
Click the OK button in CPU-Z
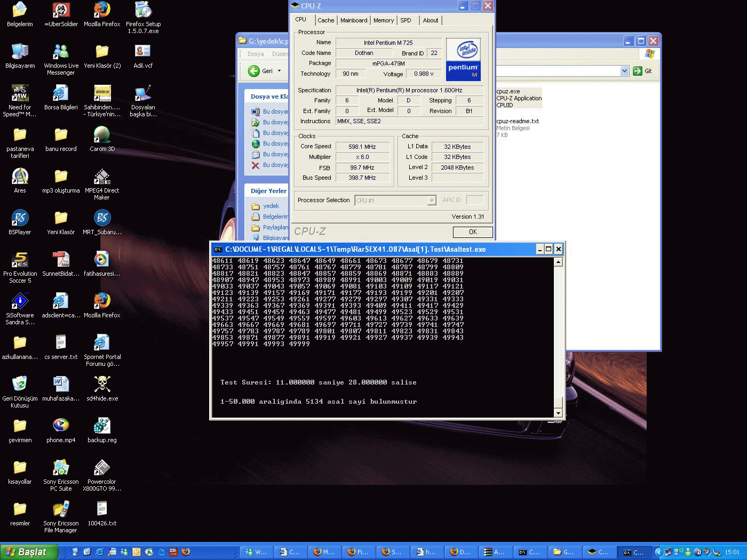pyautogui.click(x=473, y=232)
